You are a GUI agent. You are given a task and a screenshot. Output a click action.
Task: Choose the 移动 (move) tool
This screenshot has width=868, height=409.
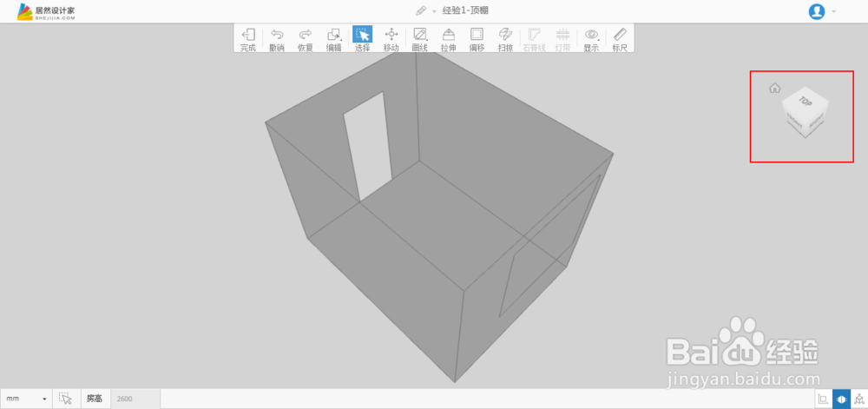point(391,39)
